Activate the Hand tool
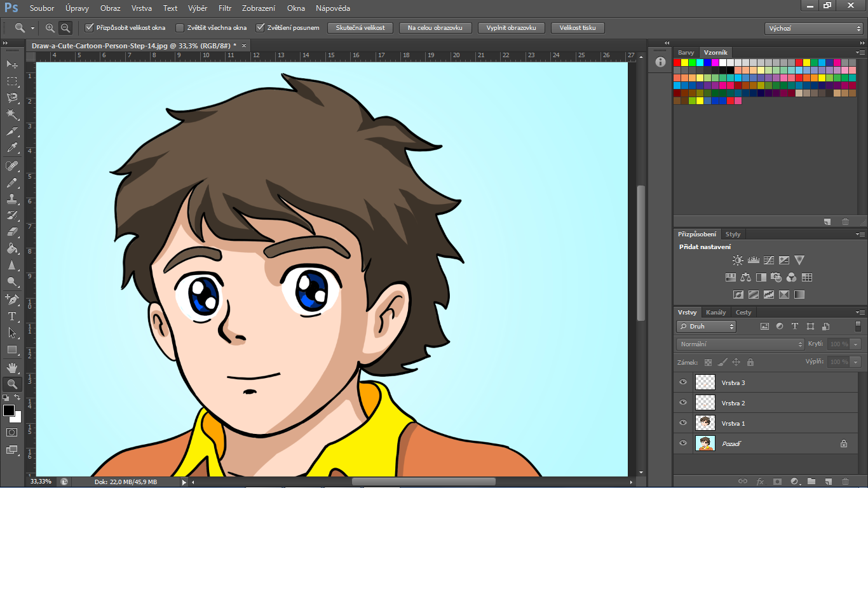The image size is (868, 601). click(x=12, y=368)
